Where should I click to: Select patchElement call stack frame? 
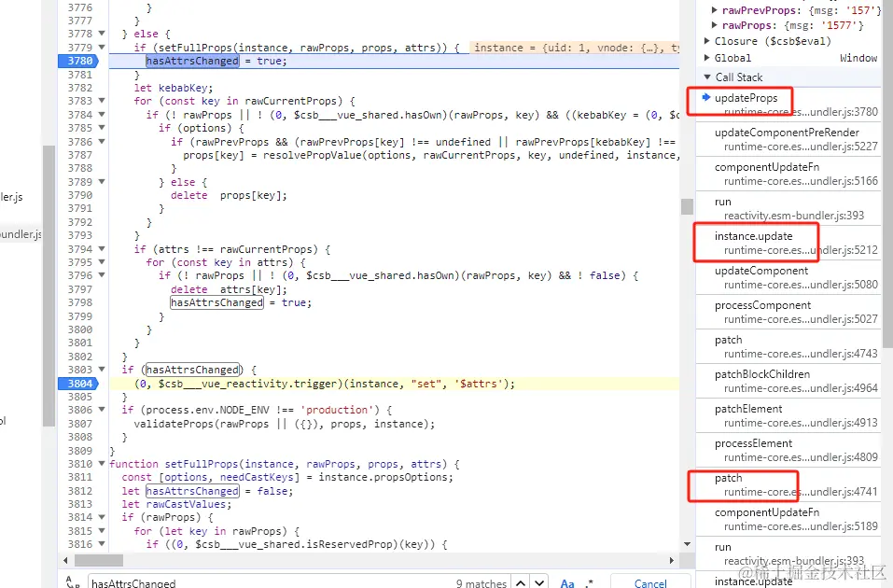788,415
